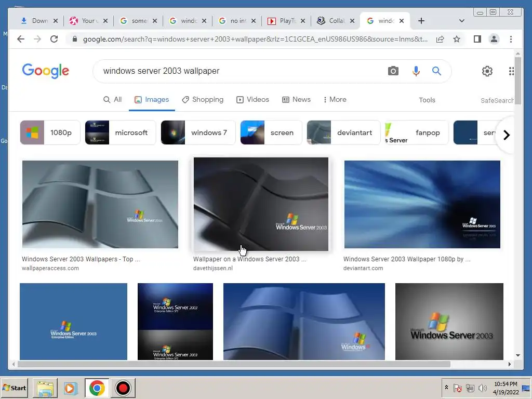Open the SafeSearch setting
Screen dimensions: 532x399
497,100
